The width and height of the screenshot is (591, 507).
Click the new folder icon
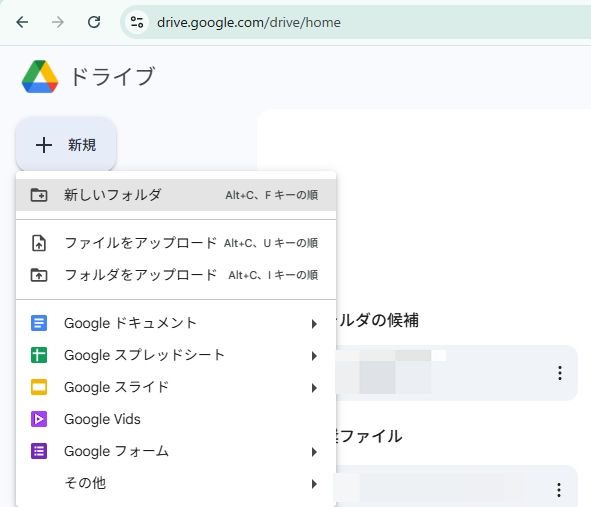39,195
